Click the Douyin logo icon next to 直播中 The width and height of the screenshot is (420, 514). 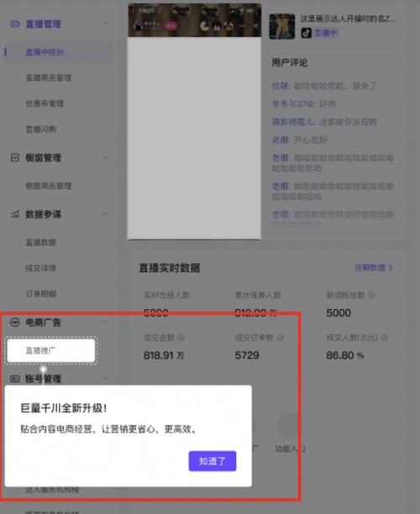click(307, 33)
